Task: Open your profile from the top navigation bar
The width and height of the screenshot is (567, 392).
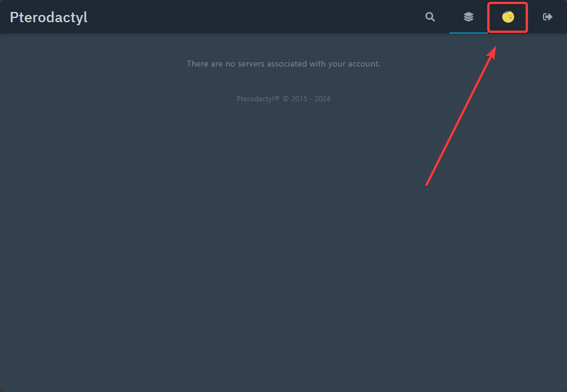Action: [x=507, y=17]
